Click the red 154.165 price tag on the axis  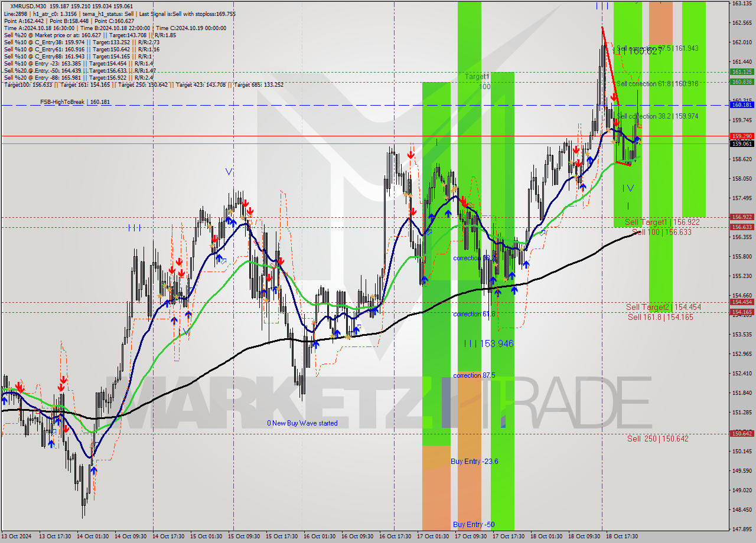(x=742, y=312)
